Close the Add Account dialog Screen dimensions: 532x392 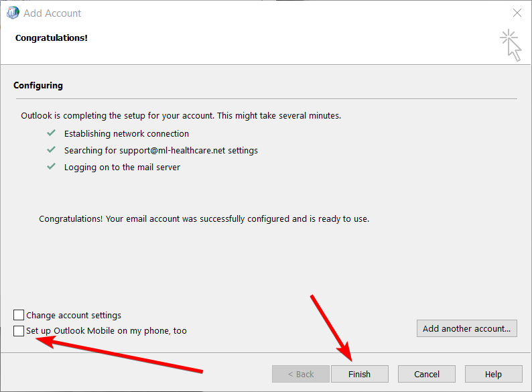517,13
